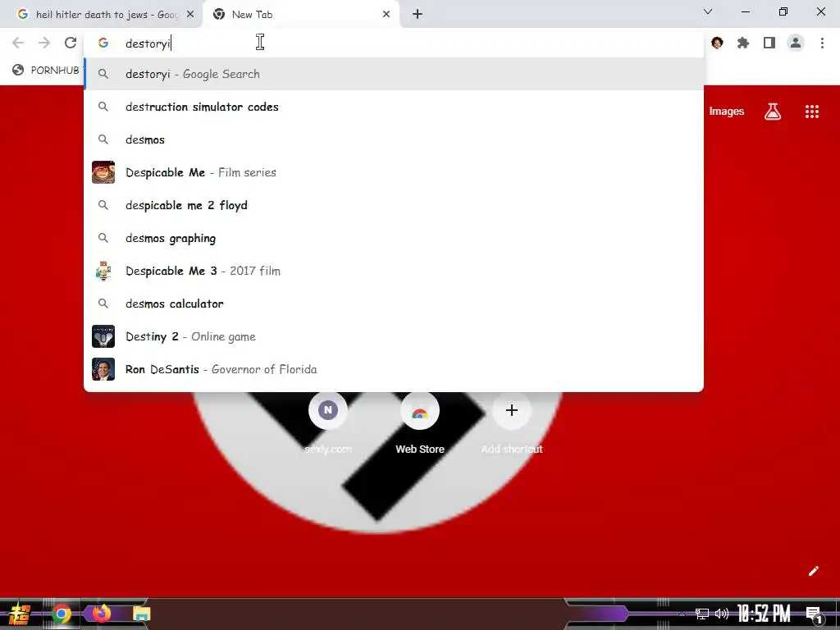Click the Google G icon in address bar
This screenshot has height=630, width=840.
click(103, 43)
